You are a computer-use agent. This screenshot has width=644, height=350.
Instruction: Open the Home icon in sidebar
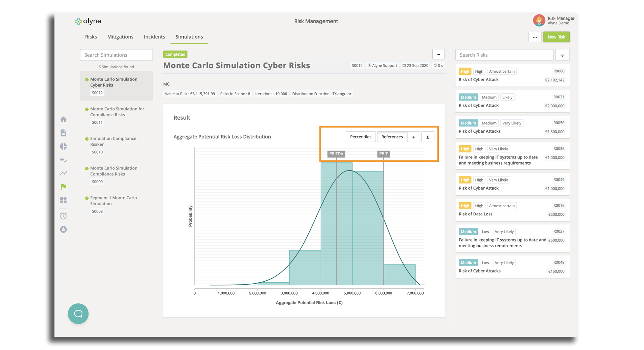point(63,119)
